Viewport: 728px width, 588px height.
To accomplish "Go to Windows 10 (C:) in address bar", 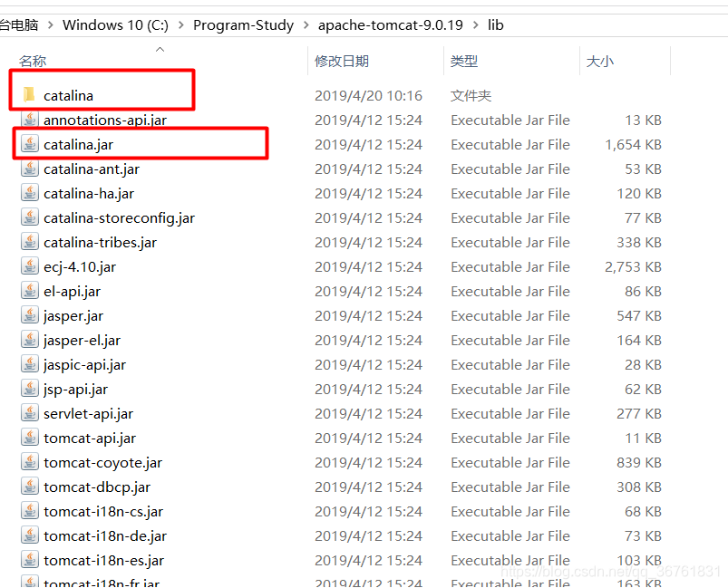I will (x=116, y=25).
